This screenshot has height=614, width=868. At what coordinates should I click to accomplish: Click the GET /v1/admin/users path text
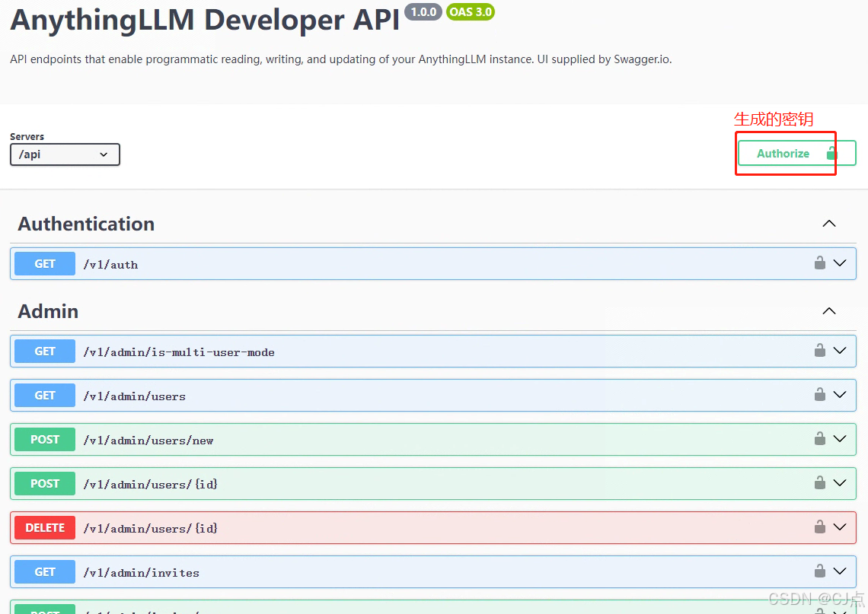coord(135,396)
